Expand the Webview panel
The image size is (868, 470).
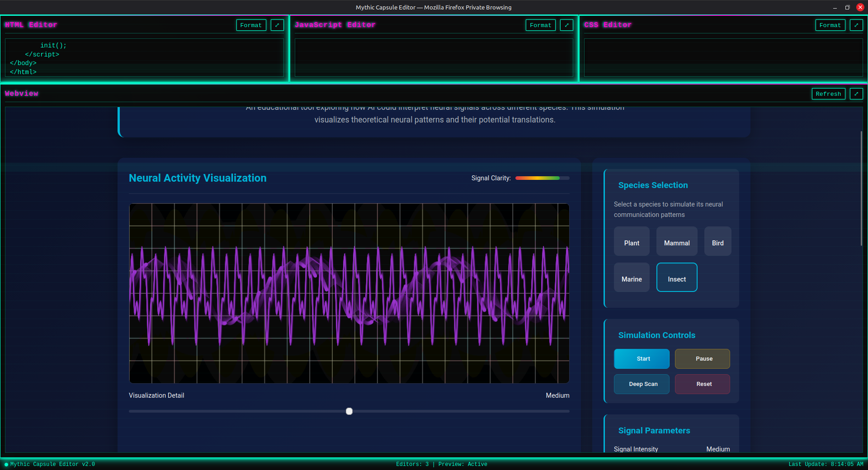pyautogui.click(x=856, y=94)
